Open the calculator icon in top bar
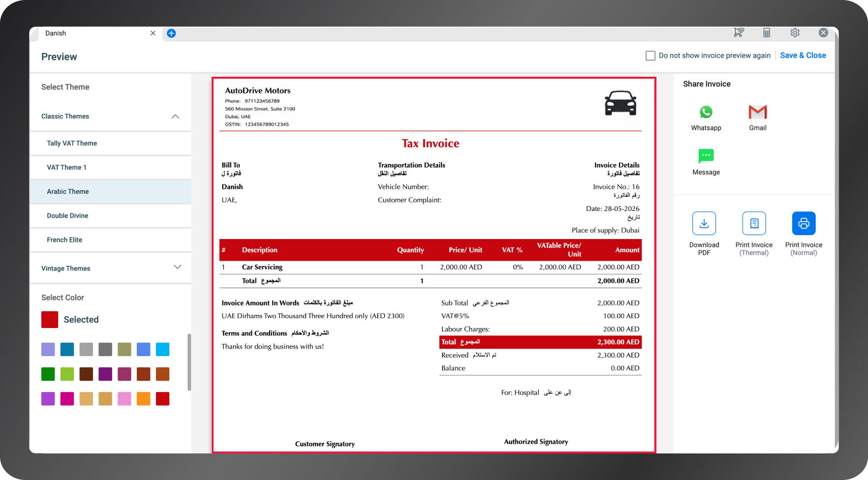The width and height of the screenshot is (868, 480). click(x=767, y=33)
